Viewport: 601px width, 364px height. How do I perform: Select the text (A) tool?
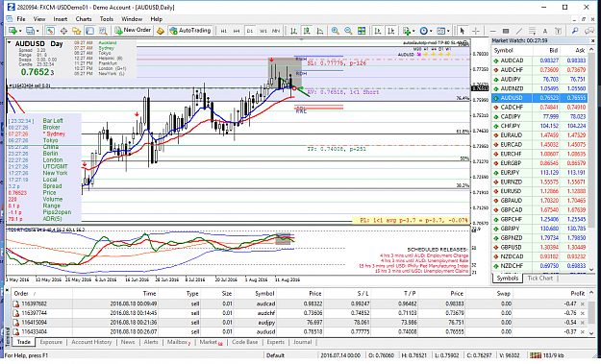[x=545, y=31]
